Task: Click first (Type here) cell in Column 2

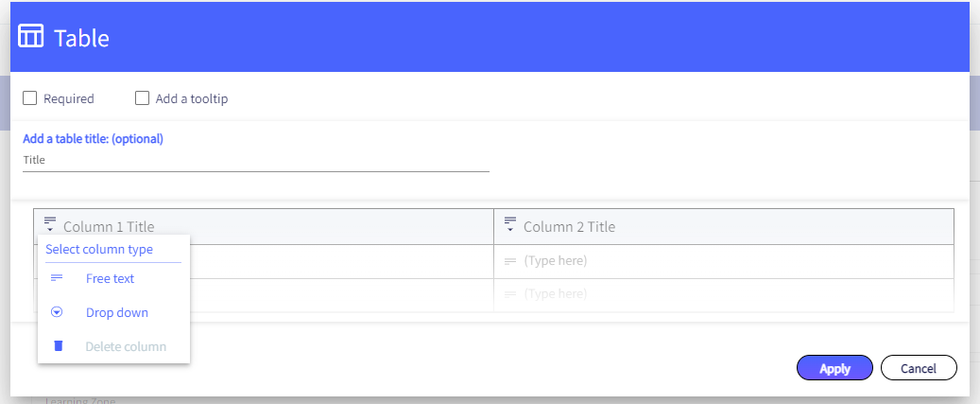Action: click(x=724, y=261)
